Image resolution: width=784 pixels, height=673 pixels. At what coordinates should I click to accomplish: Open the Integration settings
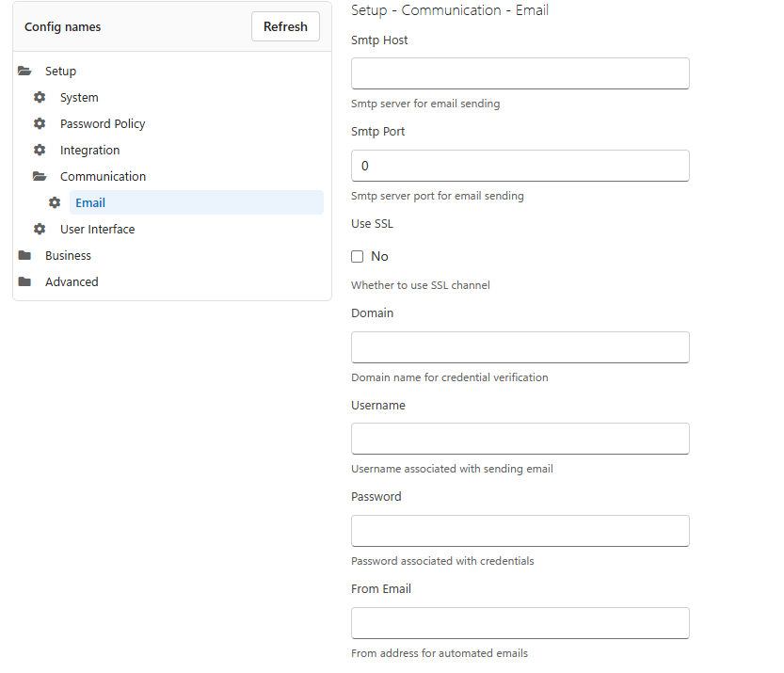click(90, 151)
